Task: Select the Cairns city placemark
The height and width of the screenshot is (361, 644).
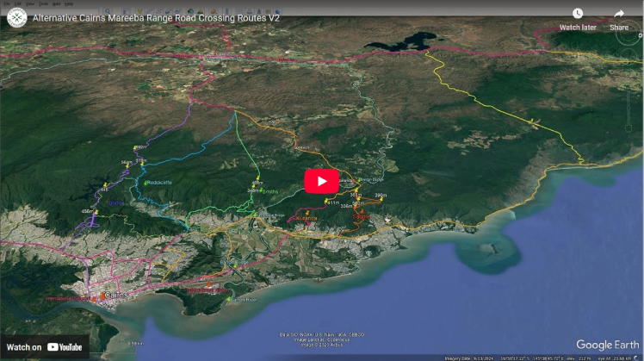Action: tap(102, 296)
